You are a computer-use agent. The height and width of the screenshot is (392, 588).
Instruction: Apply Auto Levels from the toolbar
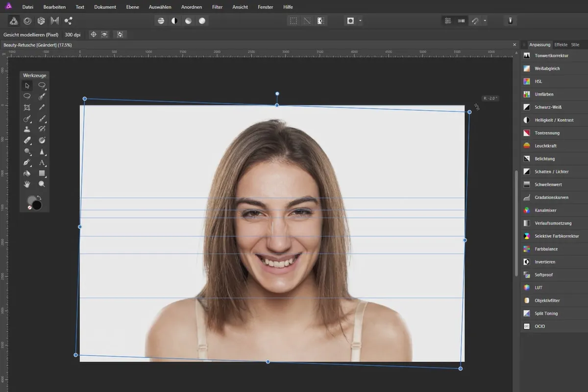pyautogui.click(x=161, y=21)
